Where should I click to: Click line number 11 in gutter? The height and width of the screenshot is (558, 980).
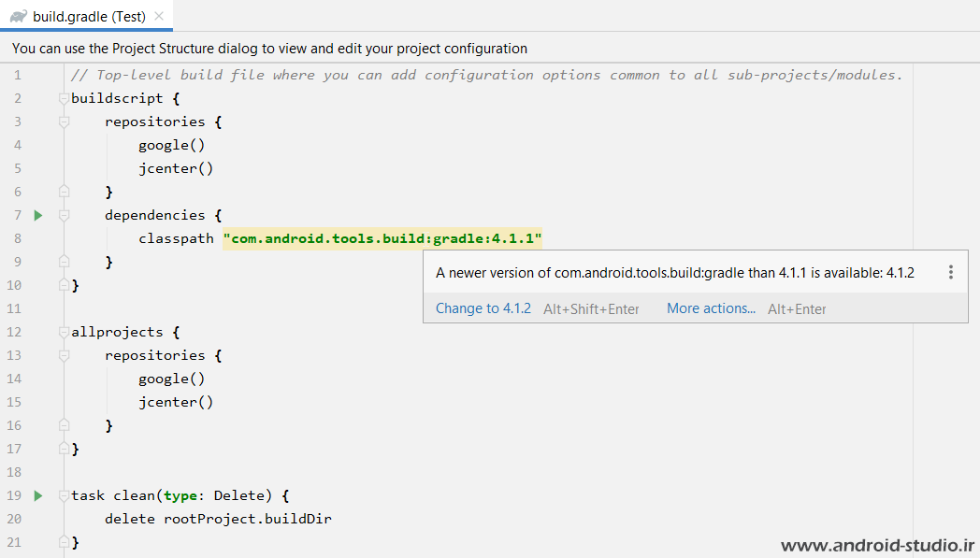pos(14,308)
